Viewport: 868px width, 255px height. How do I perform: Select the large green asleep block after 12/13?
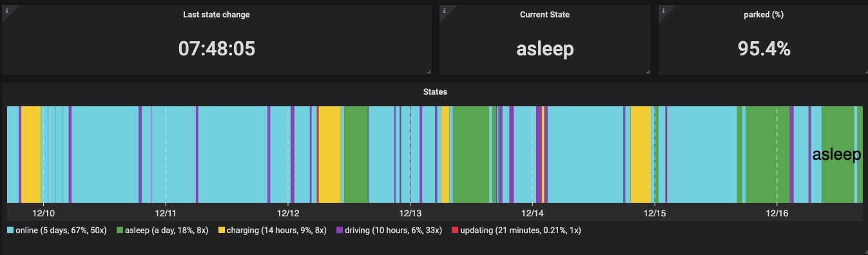[471, 155]
